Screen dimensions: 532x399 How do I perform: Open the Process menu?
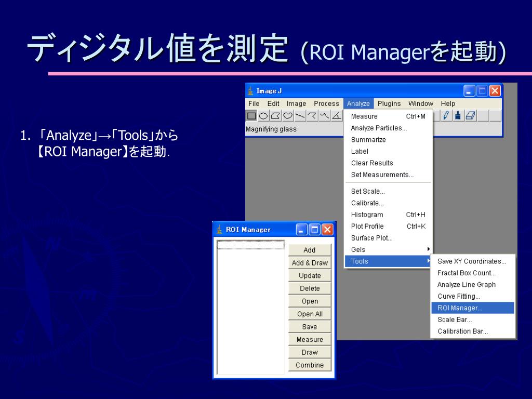(326, 103)
